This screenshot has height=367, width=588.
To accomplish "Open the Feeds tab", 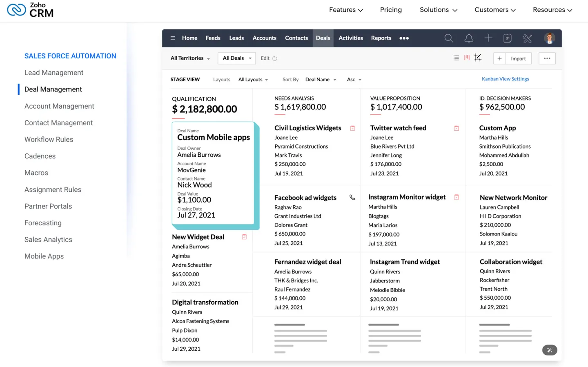I will click(x=213, y=38).
